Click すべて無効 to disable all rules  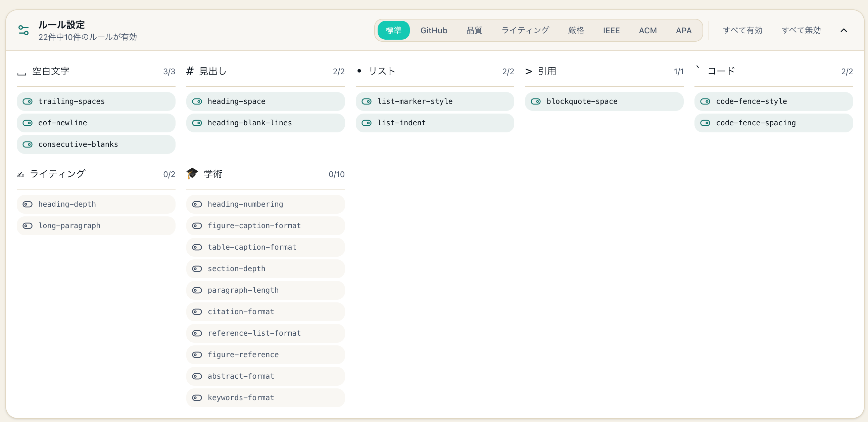tap(801, 30)
